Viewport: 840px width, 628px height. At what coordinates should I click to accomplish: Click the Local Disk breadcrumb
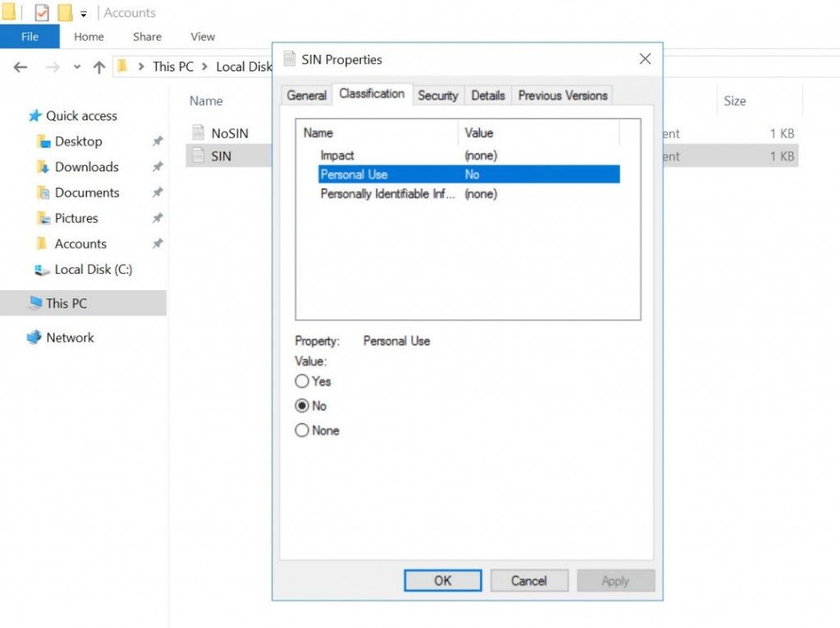pos(244,66)
